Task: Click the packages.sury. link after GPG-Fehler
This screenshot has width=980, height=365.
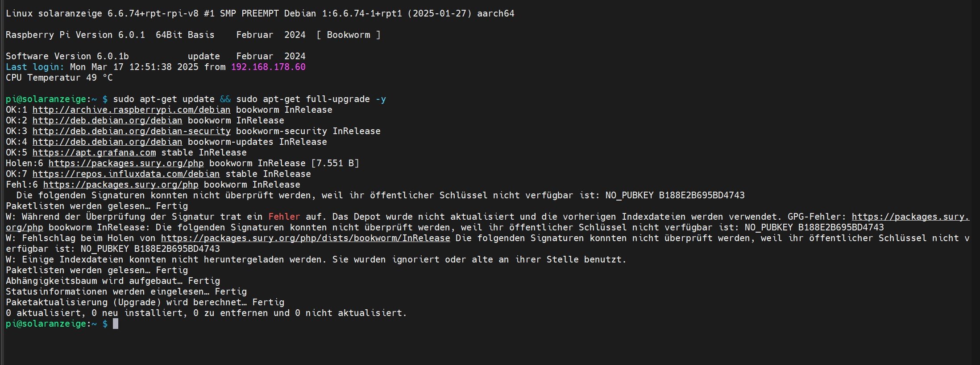Action: click(x=910, y=217)
